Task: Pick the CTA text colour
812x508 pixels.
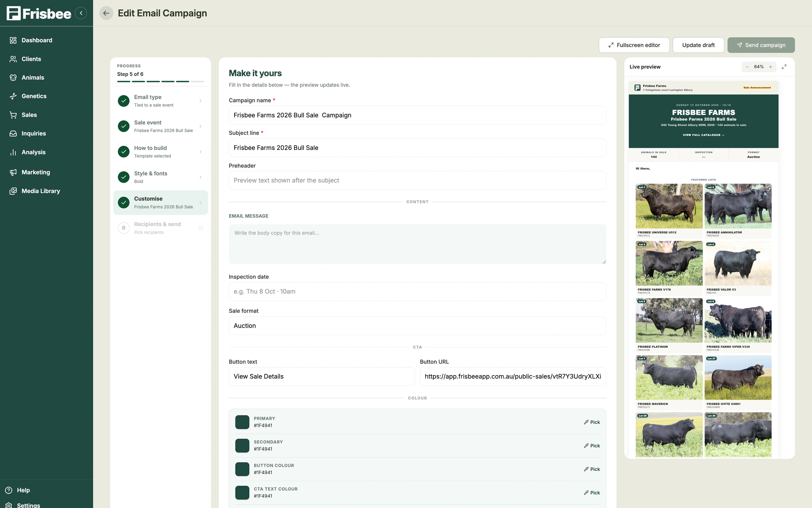Action: click(592, 493)
